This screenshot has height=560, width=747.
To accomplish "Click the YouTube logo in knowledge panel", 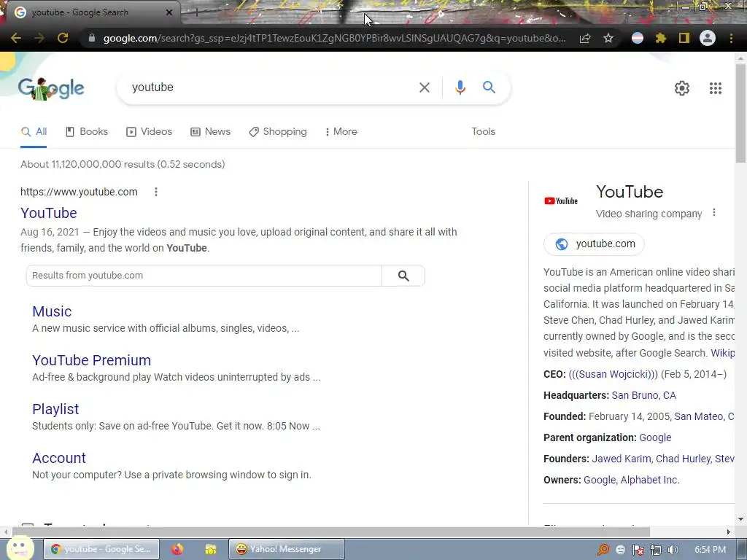I will (x=561, y=201).
